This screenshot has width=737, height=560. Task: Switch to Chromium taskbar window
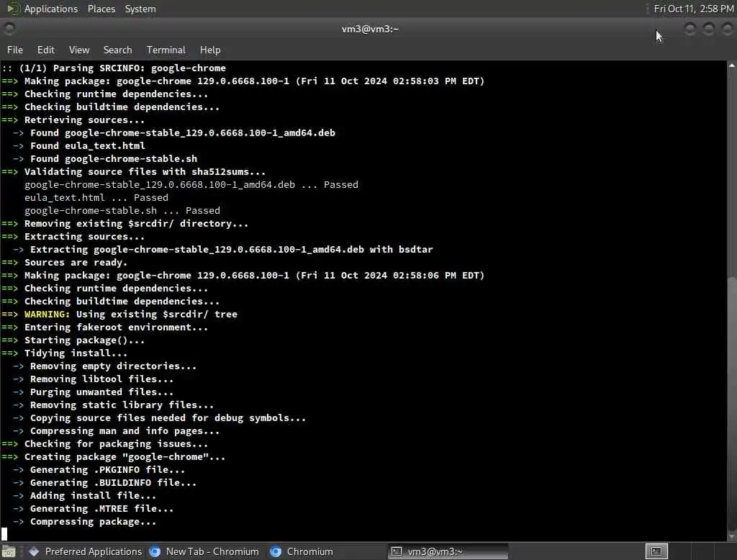302,551
